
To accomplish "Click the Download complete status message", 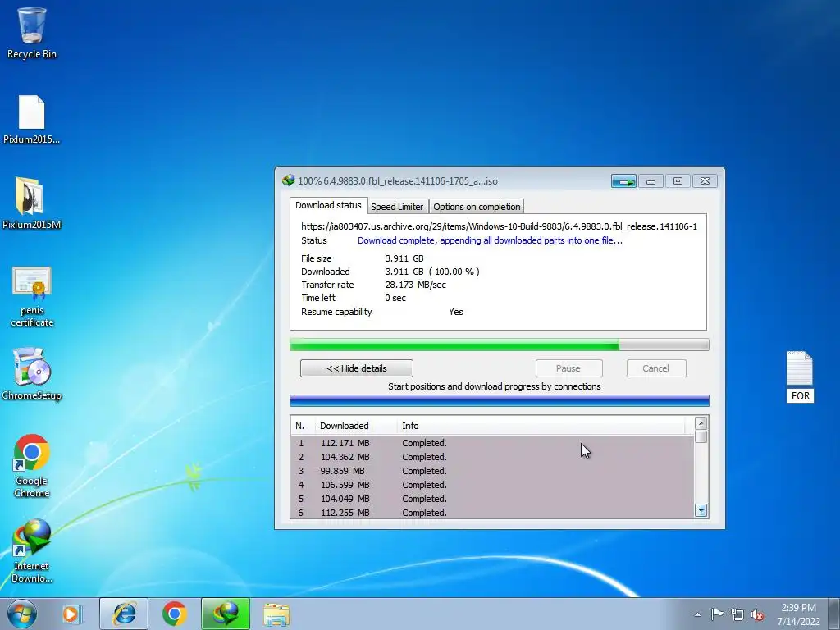I will point(490,240).
